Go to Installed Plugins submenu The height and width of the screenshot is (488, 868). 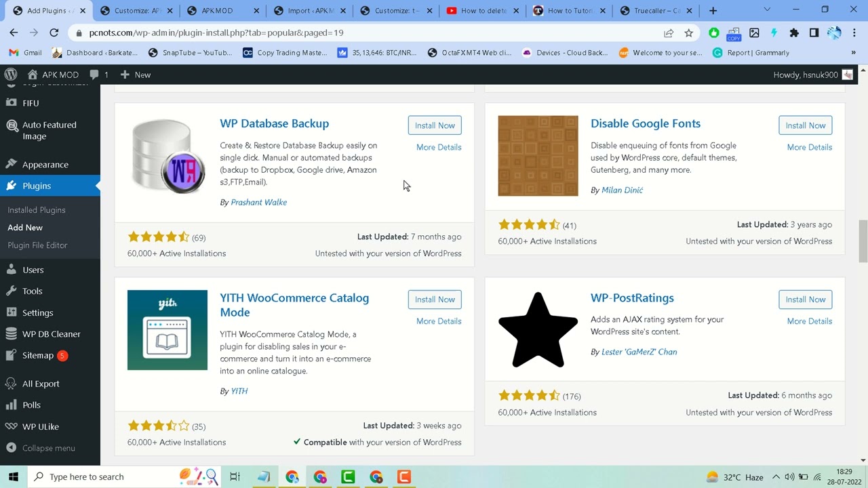pos(37,210)
